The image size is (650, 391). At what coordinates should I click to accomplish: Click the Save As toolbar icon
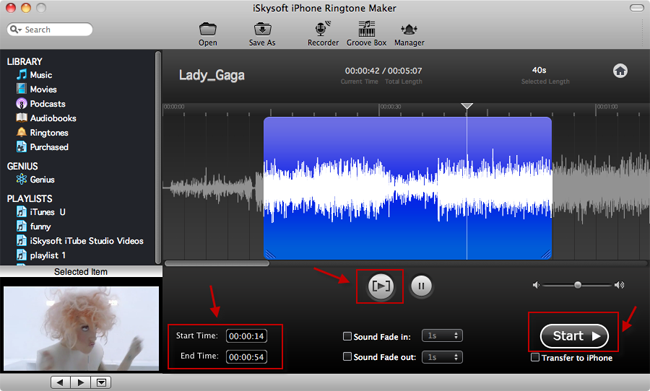262,34
